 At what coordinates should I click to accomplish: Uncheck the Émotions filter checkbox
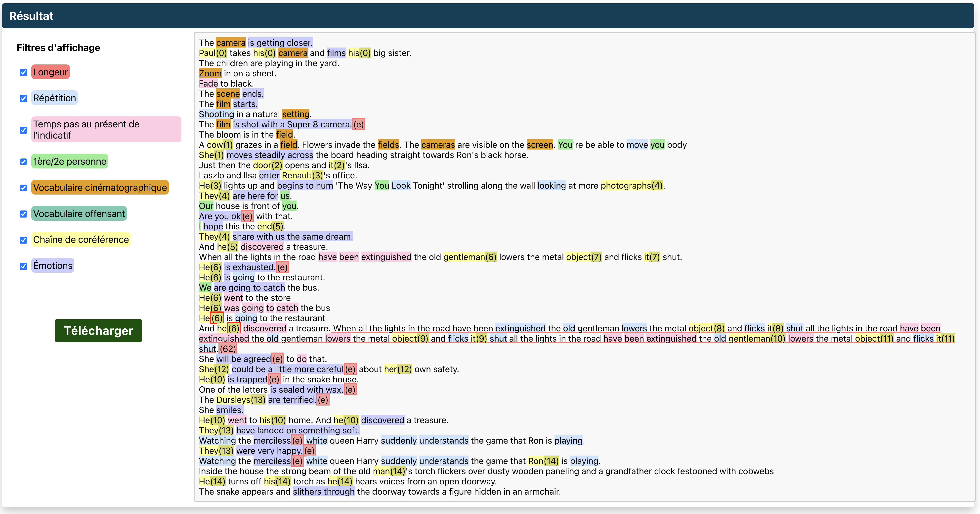[x=24, y=266]
